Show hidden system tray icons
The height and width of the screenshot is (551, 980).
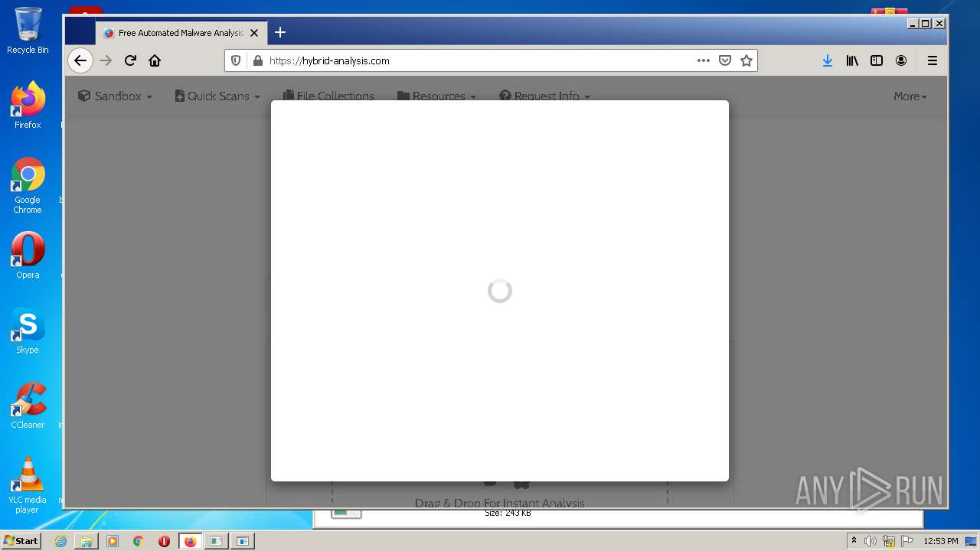854,541
